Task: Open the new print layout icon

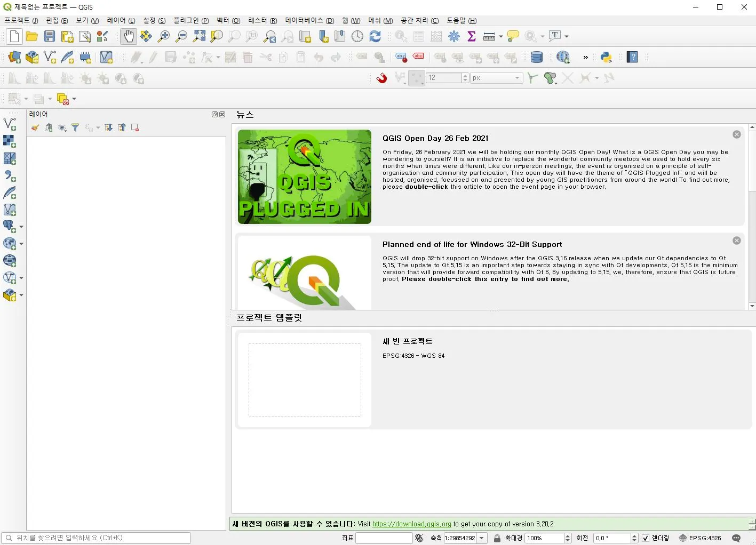Action: (x=67, y=36)
